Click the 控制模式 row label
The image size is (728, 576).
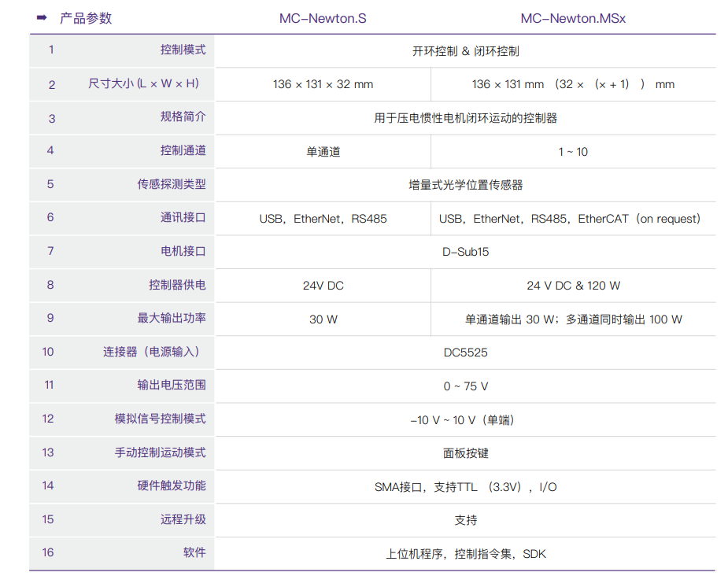pyautogui.click(x=183, y=50)
